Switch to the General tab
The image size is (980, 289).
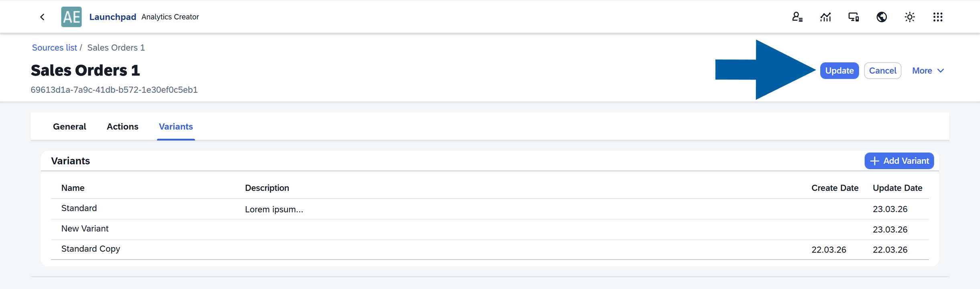click(69, 126)
